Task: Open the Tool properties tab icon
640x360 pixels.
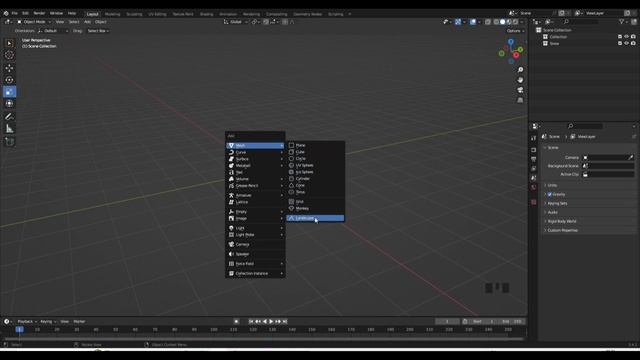Action: coord(533,138)
